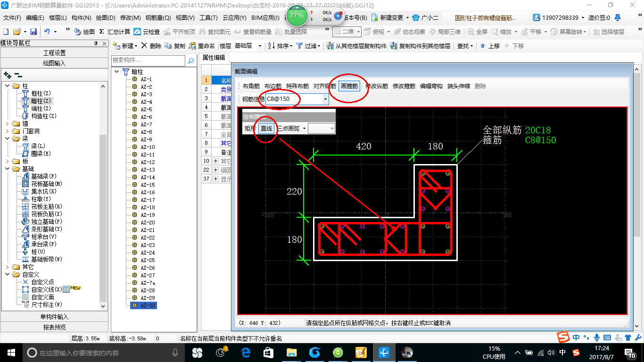Select 框柱(Z) in the navigation tree
Screen dimensions: 644x362
pyautogui.click(x=36, y=93)
